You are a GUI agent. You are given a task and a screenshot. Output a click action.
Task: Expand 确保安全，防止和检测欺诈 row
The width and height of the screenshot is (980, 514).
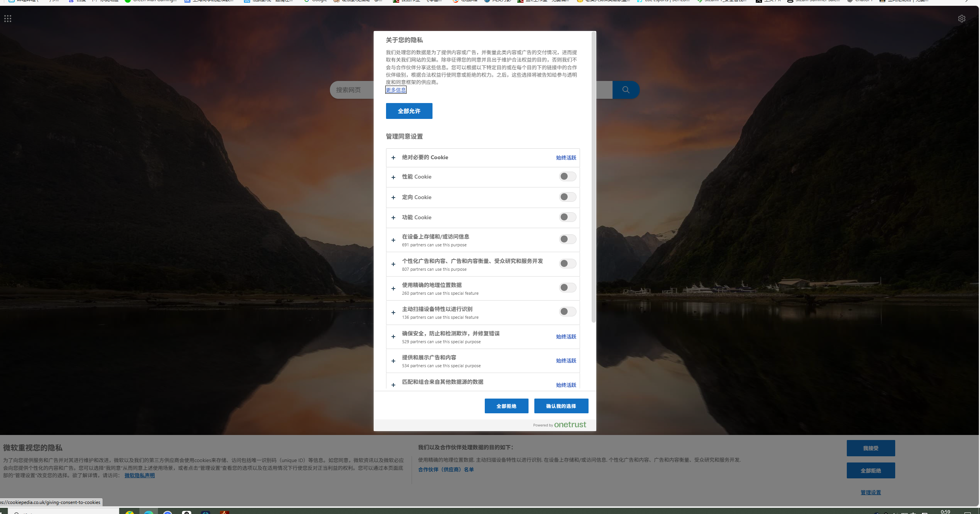[x=393, y=337]
